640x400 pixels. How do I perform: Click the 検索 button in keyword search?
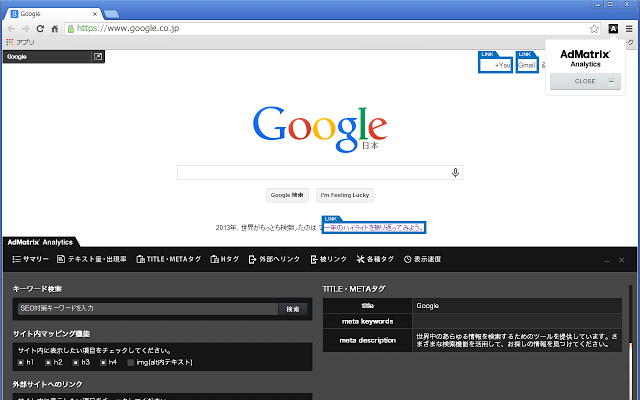point(293,309)
